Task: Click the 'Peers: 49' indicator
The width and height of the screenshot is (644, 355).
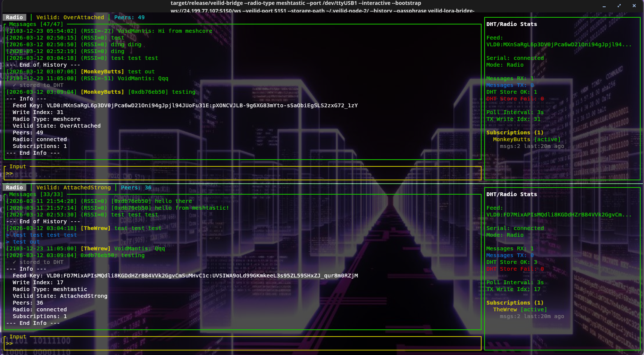Action: tap(129, 17)
